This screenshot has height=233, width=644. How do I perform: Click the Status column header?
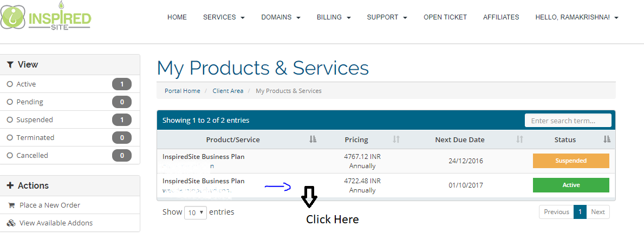point(565,139)
